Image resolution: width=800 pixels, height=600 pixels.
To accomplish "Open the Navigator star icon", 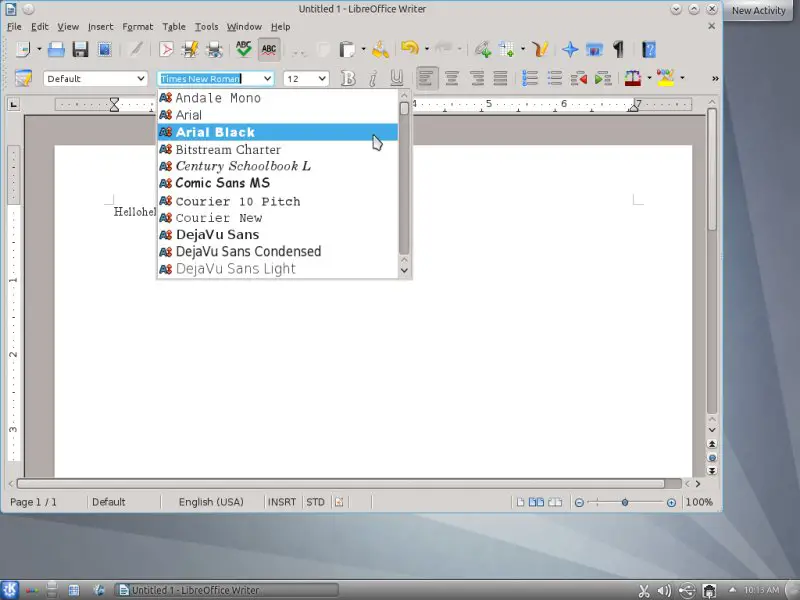I will pyautogui.click(x=570, y=49).
